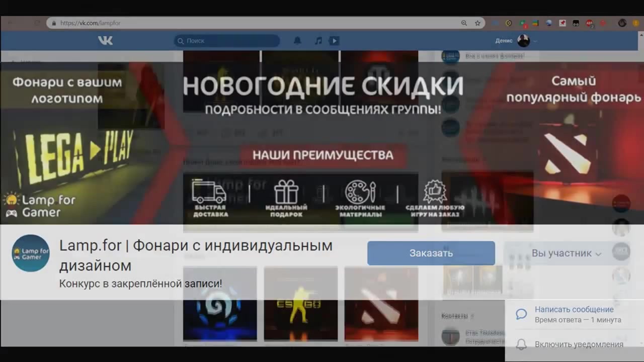The width and height of the screenshot is (644, 362).
Task: Click the Идеальный подарок gift icon
Action: (286, 192)
